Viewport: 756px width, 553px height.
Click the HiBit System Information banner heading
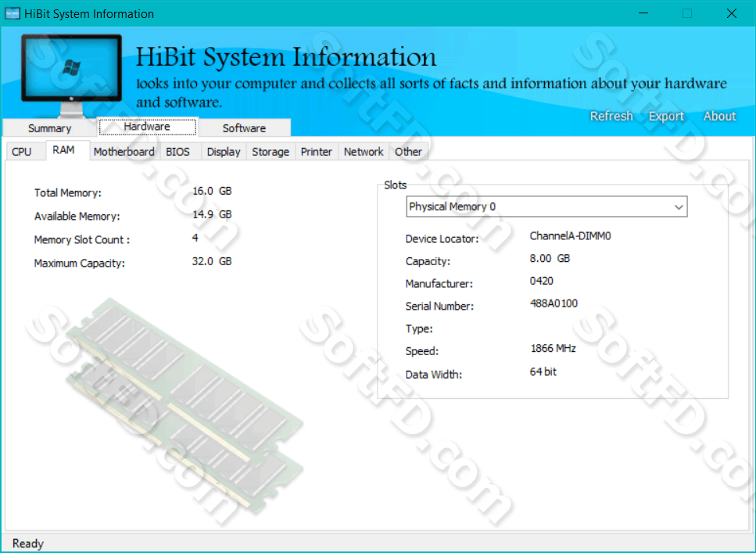pyautogui.click(x=286, y=57)
